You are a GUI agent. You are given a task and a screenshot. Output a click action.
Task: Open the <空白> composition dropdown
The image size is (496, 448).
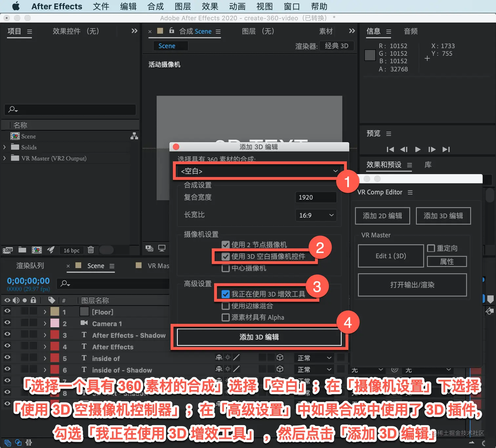(x=259, y=171)
